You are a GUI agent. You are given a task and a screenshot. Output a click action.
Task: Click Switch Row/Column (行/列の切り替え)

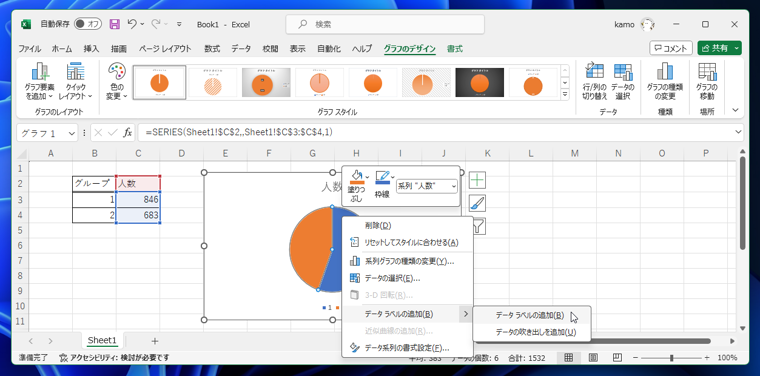[594, 82]
